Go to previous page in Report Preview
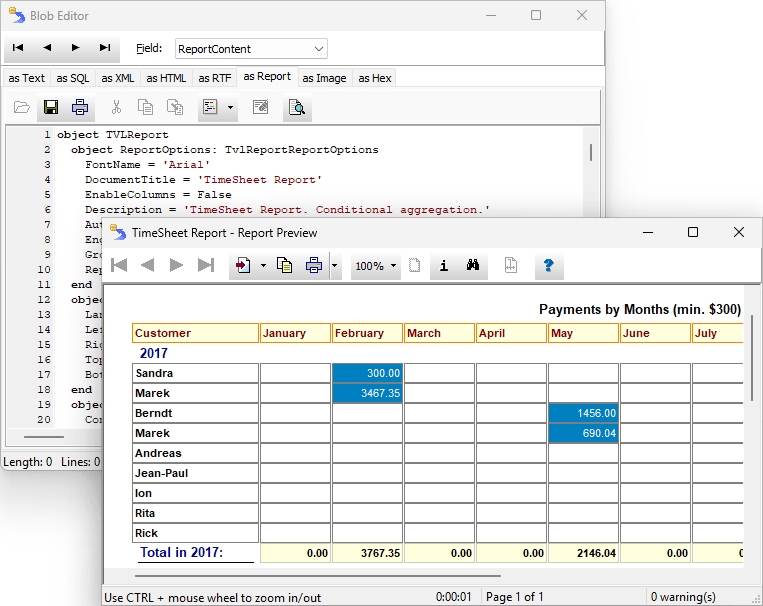This screenshot has width=763, height=606. (147, 266)
